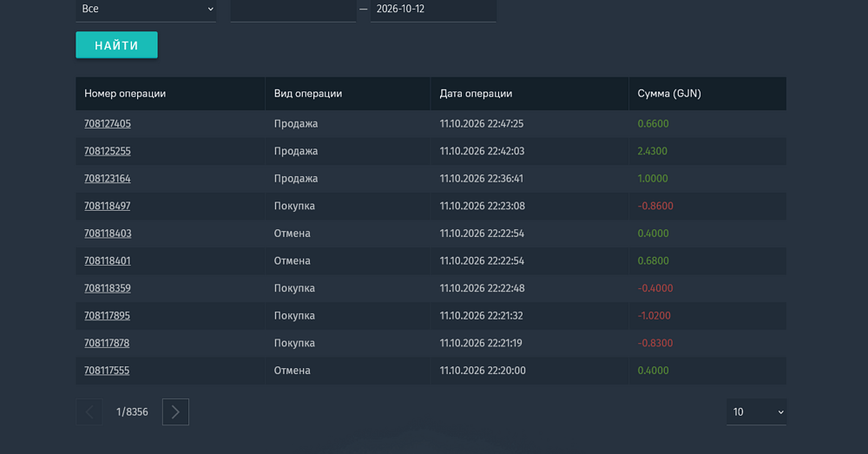868x454 pixels.
Task: Click date 11.10.2026 22:36:41
Action: [482, 178]
